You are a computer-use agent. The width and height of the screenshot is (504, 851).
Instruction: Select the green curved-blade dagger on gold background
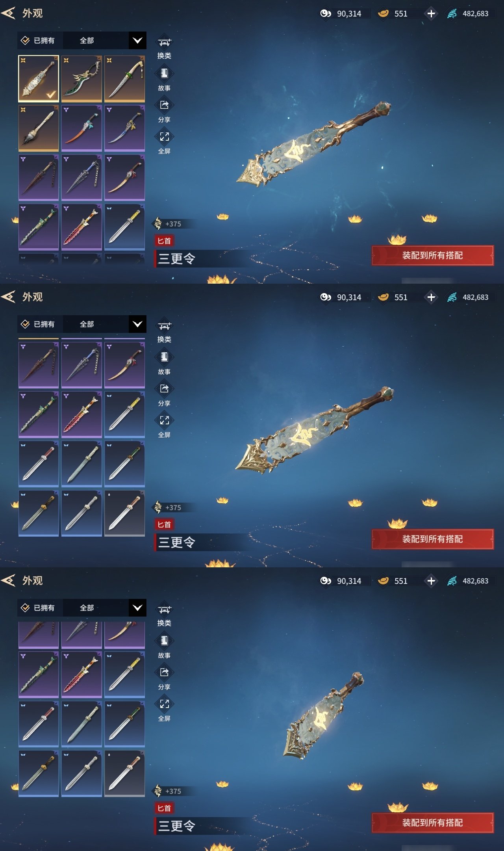82,79
